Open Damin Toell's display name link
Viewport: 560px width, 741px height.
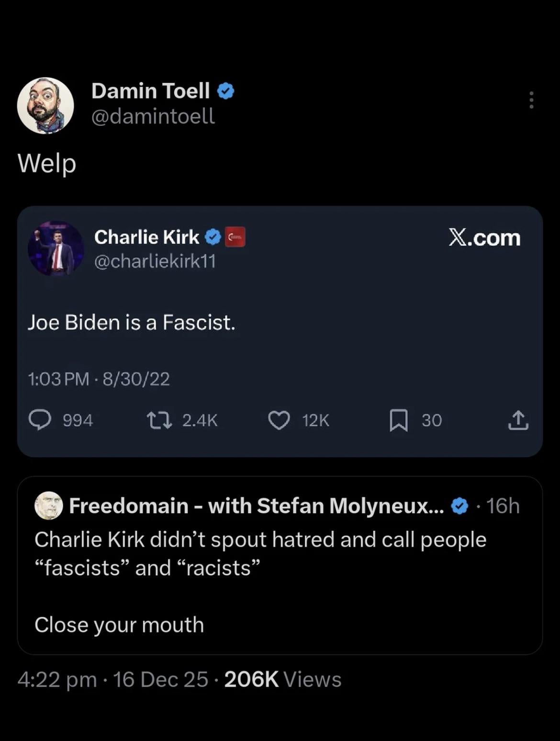pyautogui.click(x=150, y=90)
